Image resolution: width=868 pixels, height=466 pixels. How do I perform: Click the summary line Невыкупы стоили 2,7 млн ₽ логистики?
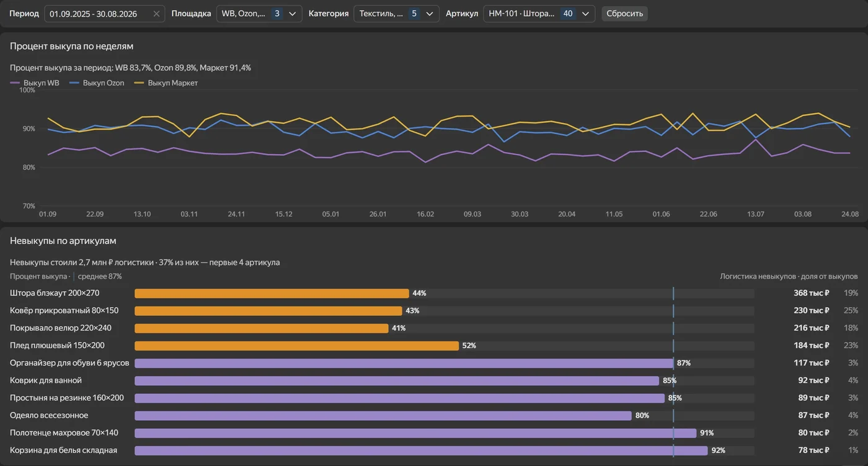pos(144,262)
